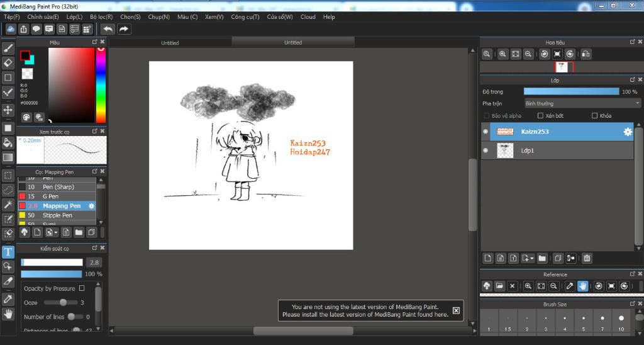This screenshot has height=345, width=644.
Task: Open settings gear of Kaizn253 layer
Action: point(628,132)
